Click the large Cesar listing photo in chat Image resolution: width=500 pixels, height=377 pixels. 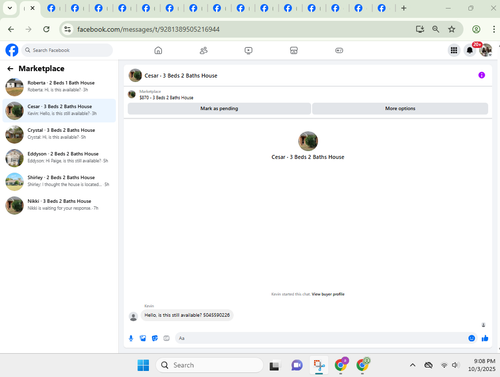pyautogui.click(x=308, y=141)
